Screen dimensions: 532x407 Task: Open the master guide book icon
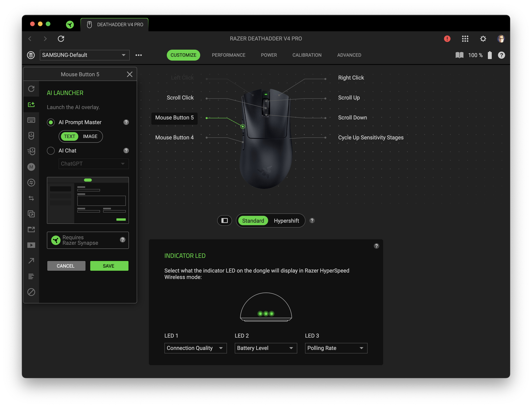tap(460, 55)
